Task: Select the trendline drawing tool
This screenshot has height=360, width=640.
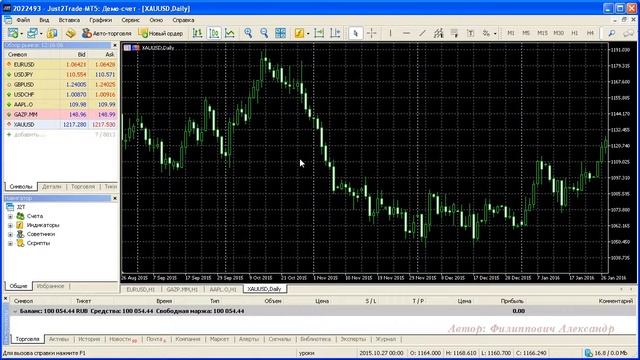Action: (422, 33)
